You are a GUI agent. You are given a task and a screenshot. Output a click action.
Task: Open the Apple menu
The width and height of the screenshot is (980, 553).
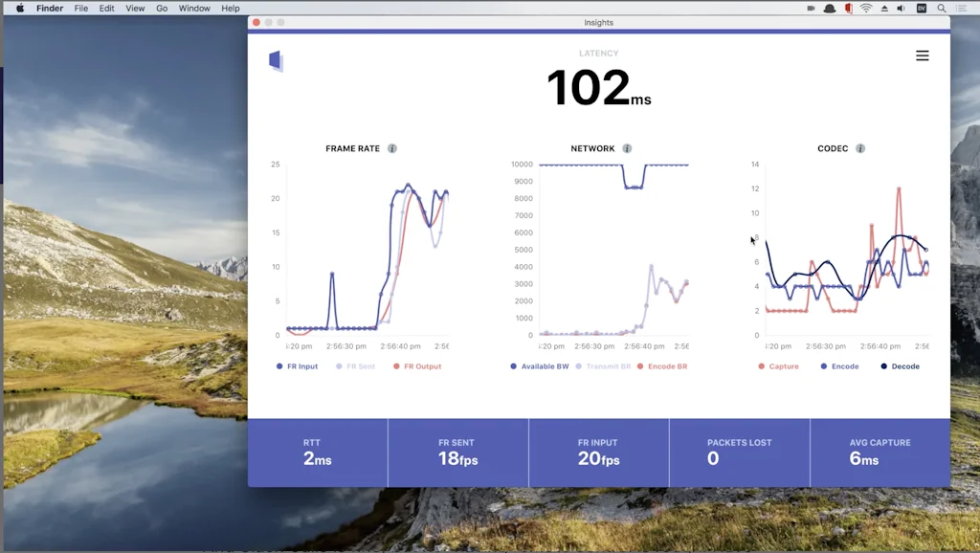(19, 8)
